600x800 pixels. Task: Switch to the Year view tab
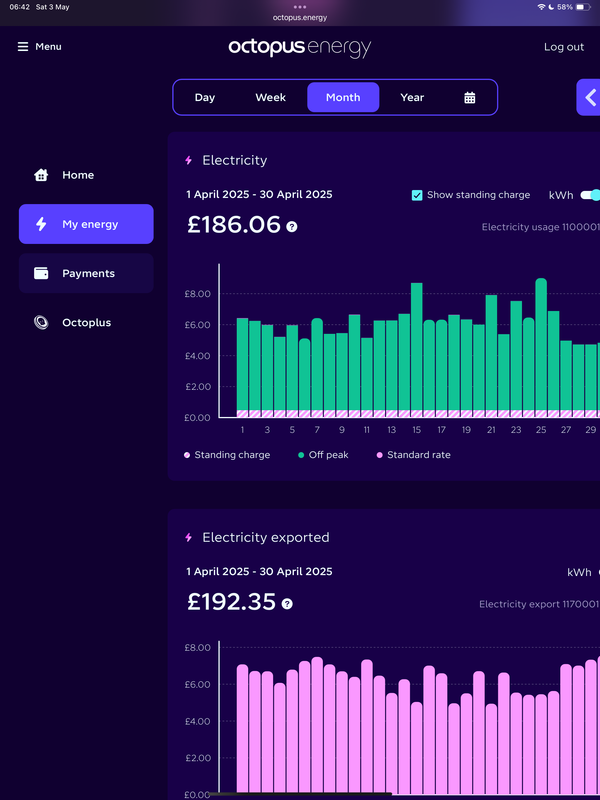click(x=412, y=97)
